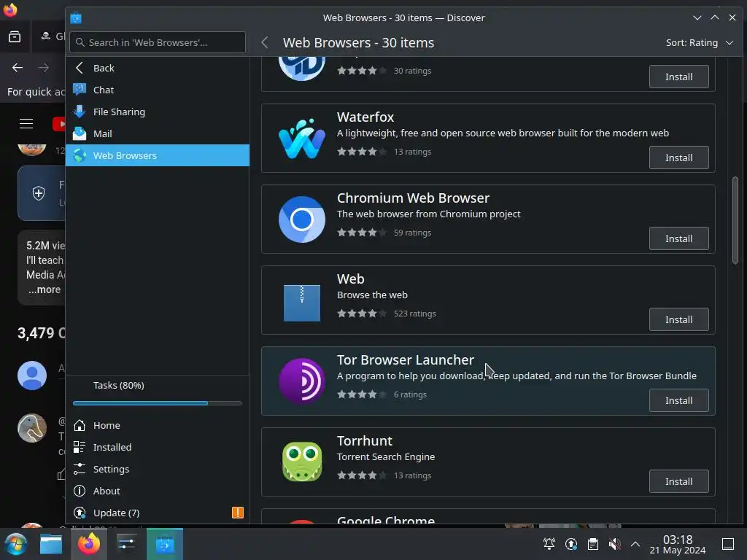Click the Discover list vertical scrollbar
747x560 pixels.
pos(735,220)
